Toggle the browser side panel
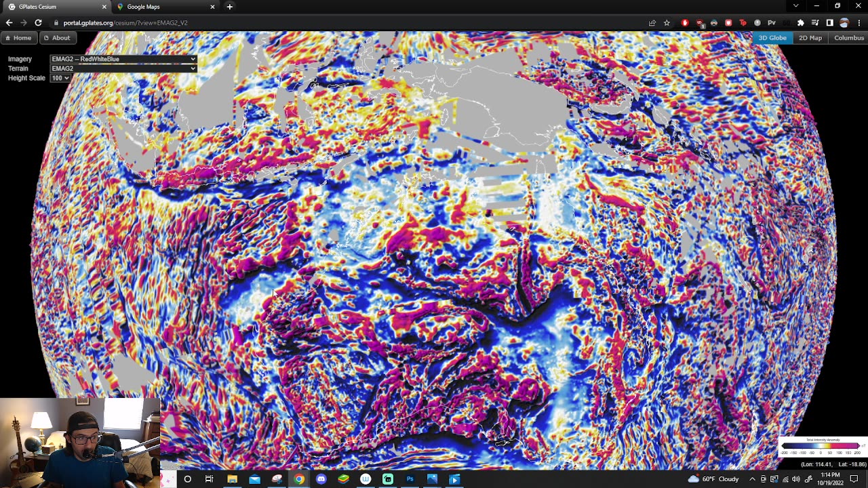 829,22
